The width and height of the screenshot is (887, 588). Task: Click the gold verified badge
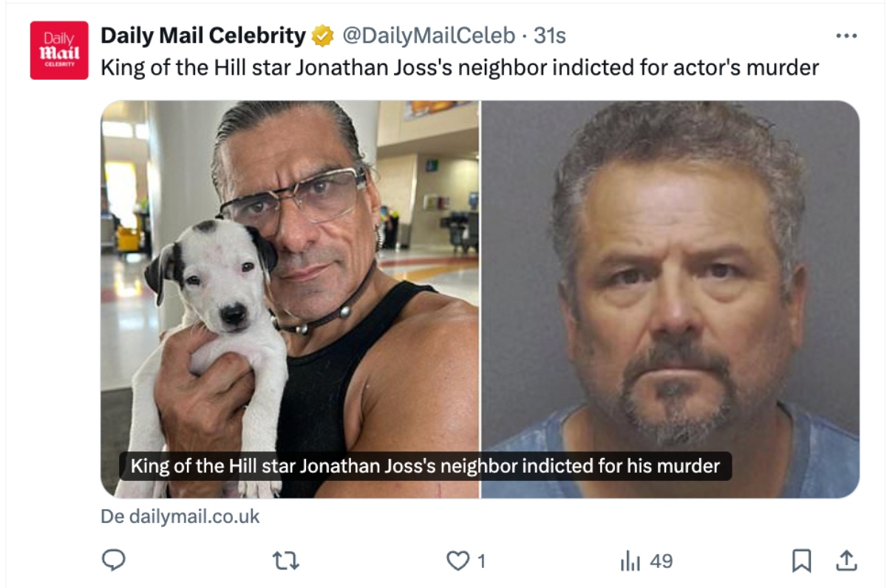click(x=323, y=35)
